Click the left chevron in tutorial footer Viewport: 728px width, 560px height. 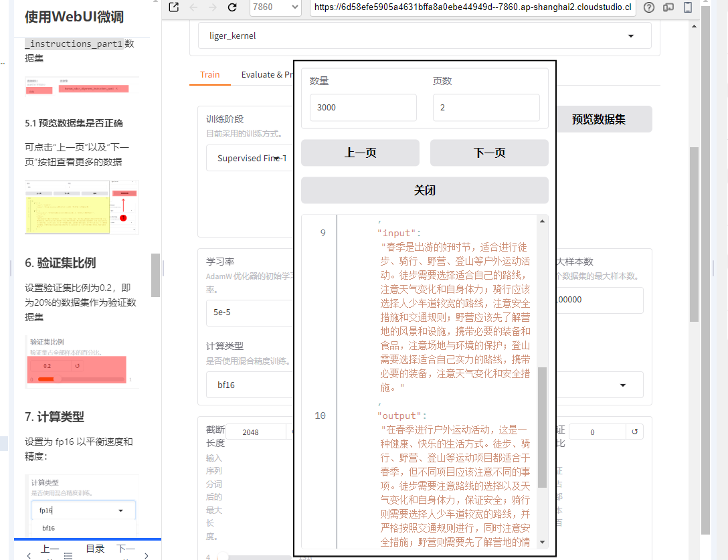coord(29,555)
